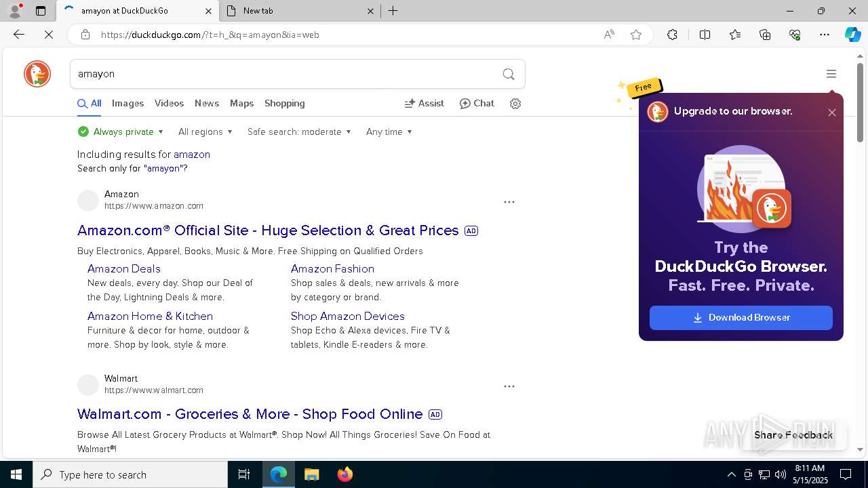
Task: Open Browser essentials
Action: [x=795, y=35]
